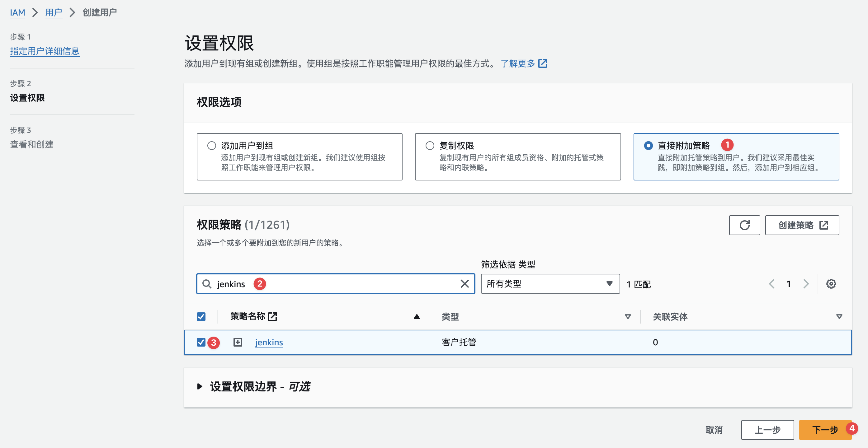Go to previous page of policies
Viewport: 868px width, 448px height.
click(771, 284)
